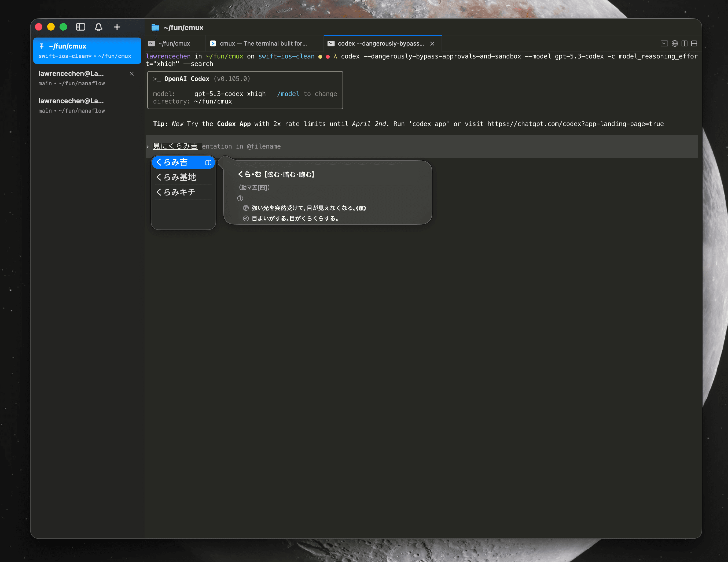Screen dimensions: 728x562
Task: Click the folder icon beside ~/fun/cmux title
Action: point(155,27)
